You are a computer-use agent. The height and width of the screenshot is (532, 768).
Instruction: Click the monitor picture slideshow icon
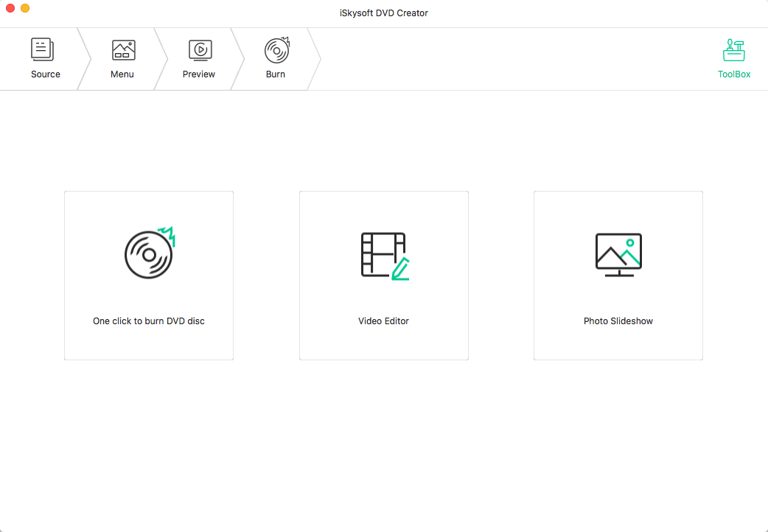pyautogui.click(x=618, y=255)
